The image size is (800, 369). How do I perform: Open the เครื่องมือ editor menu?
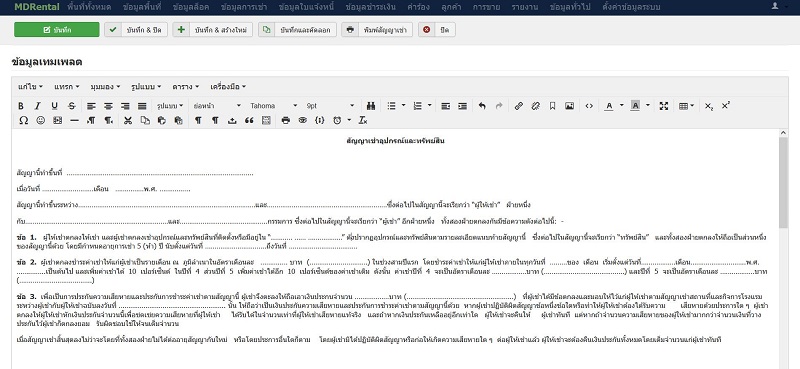point(228,87)
